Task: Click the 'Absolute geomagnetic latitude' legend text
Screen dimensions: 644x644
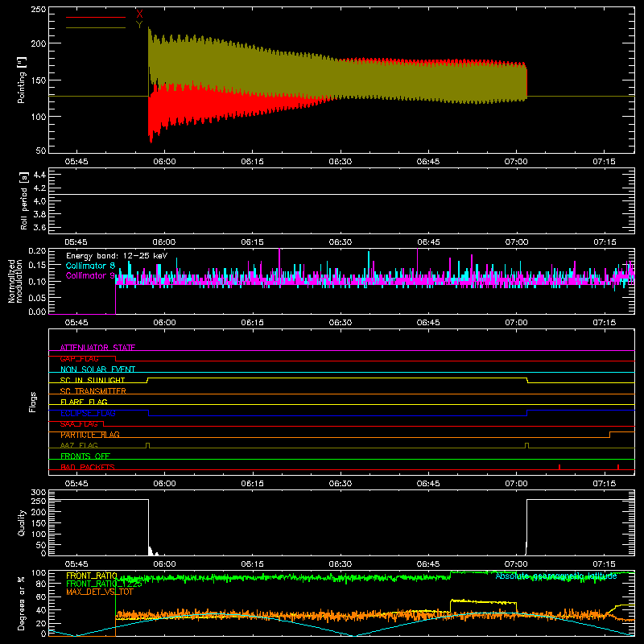Action: click(556, 576)
